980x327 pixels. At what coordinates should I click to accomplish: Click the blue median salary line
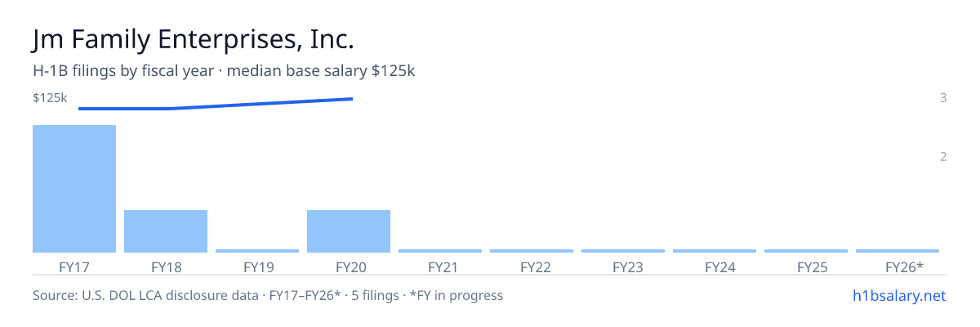[x=216, y=104]
